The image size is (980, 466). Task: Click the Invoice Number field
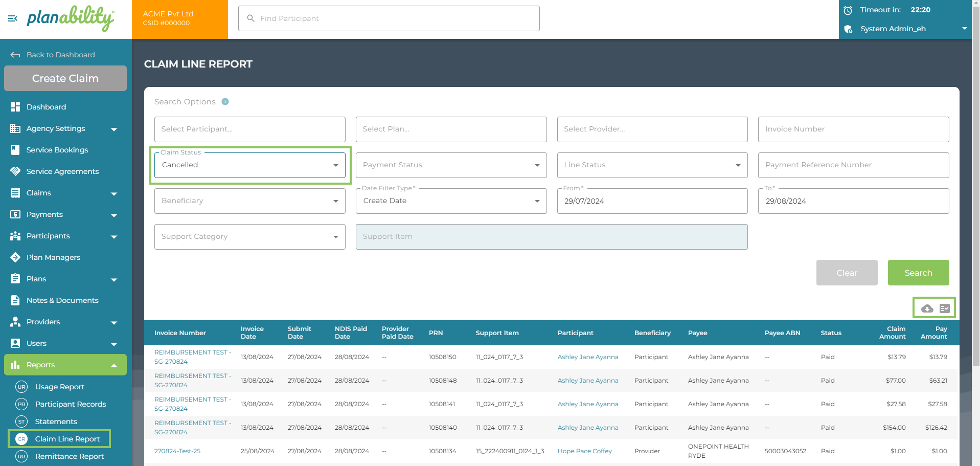(x=853, y=129)
